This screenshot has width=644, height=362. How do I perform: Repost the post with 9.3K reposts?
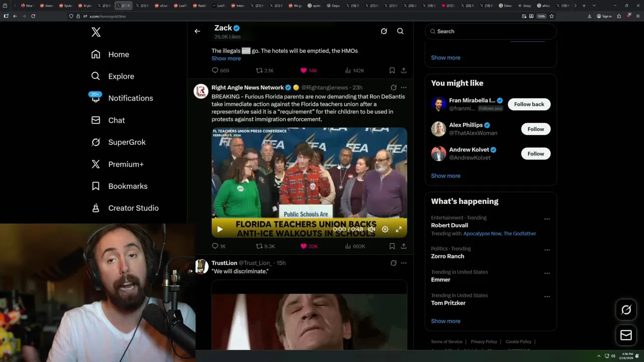(265, 246)
